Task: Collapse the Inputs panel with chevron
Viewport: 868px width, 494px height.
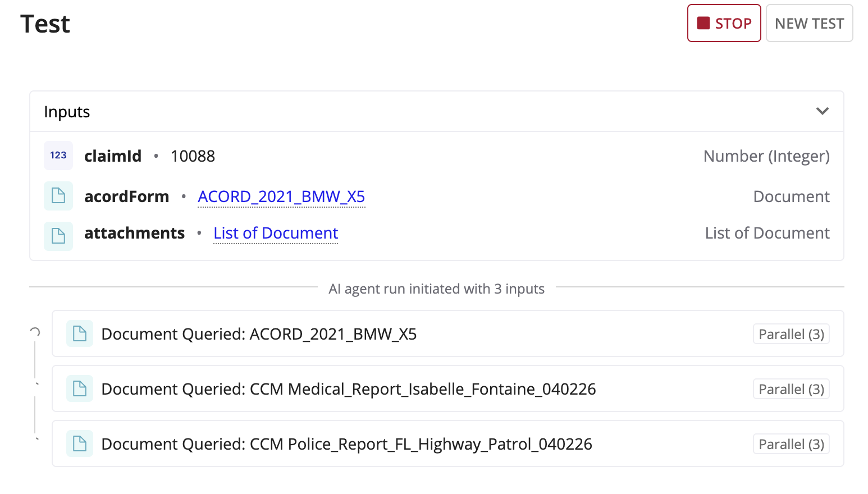Action: [823, 111]
